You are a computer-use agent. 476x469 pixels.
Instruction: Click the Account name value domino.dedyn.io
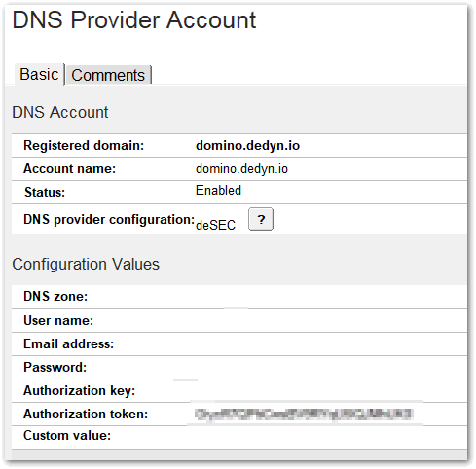tap(241, 169)
